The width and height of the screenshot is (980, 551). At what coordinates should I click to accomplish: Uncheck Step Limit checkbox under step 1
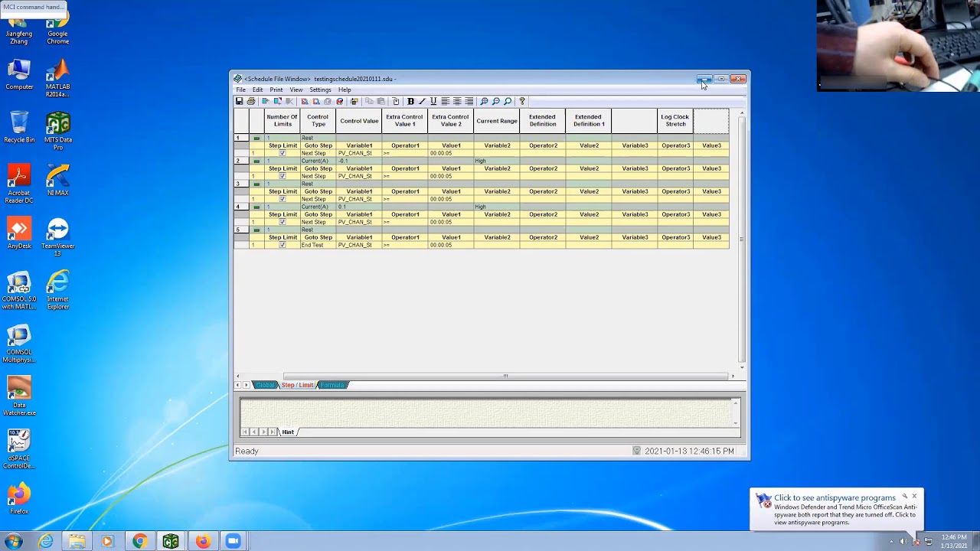tap(282, 153)
